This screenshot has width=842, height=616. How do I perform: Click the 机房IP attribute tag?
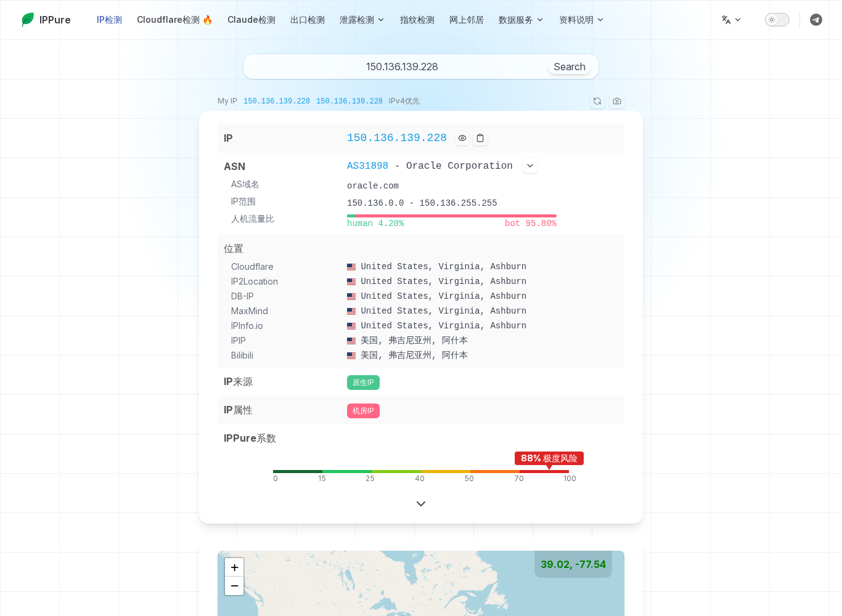pos(363,411)
